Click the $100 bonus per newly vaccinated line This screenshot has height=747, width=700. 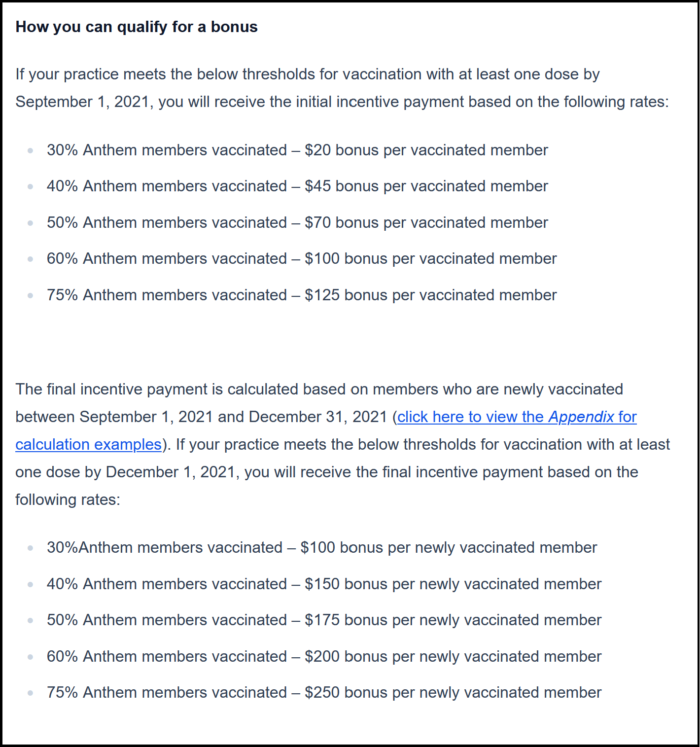coord(321,548)
